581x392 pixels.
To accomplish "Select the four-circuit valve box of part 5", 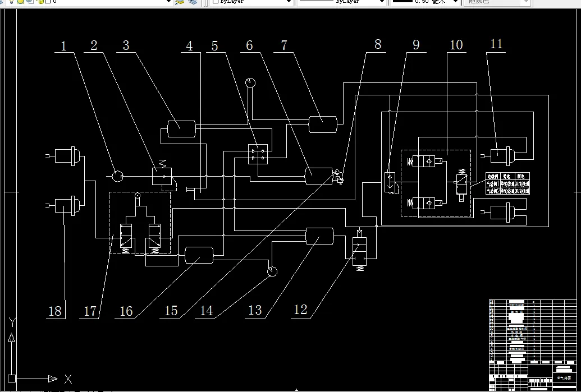I will pyautogui.click(x=258, y=154).
